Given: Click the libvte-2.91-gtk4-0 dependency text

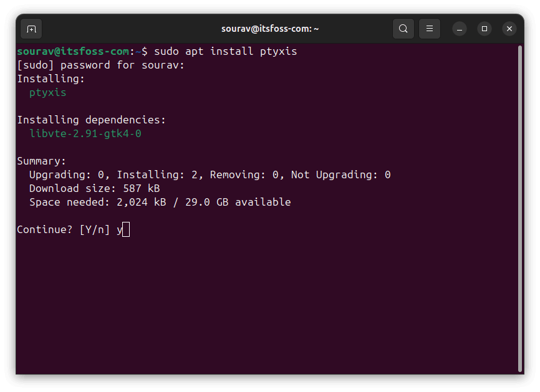Looking at the screenshot, I should click(85, 133).
